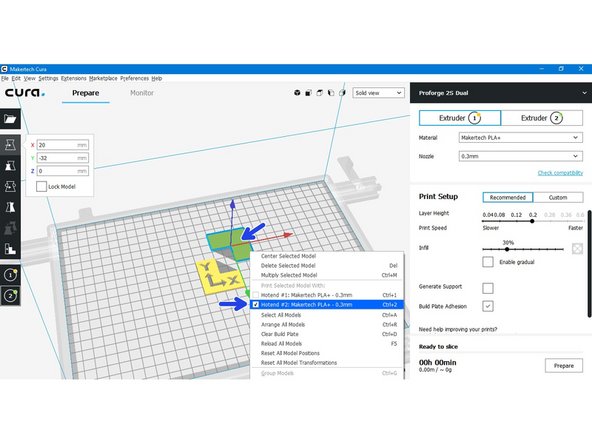
Task: Choose Select All Models from context menu
Action: click(x=327, y=315)
